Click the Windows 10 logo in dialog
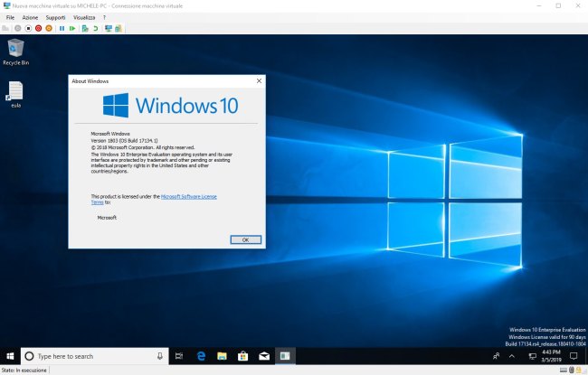This screenshot has height=375, width=588. (171, 105)
